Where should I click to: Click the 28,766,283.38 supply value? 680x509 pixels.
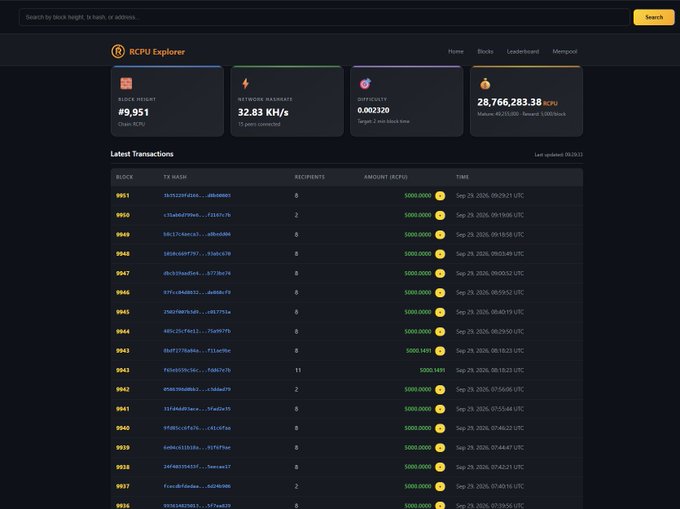coord(509,102)
